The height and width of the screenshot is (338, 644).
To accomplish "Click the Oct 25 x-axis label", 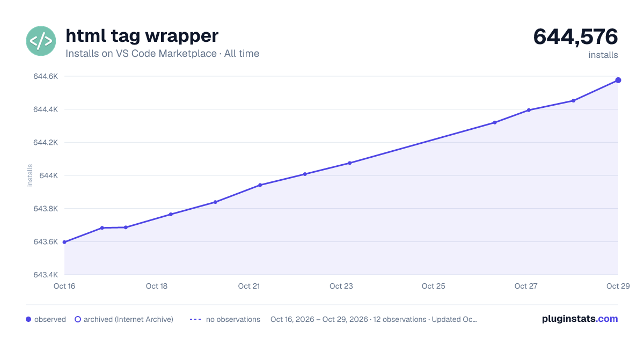I will [x=434, y=286].
